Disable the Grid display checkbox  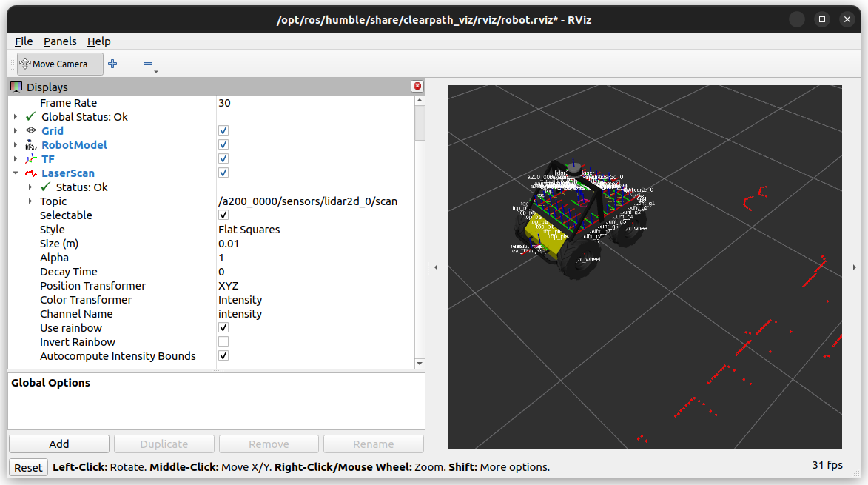[x=223, y=131]
